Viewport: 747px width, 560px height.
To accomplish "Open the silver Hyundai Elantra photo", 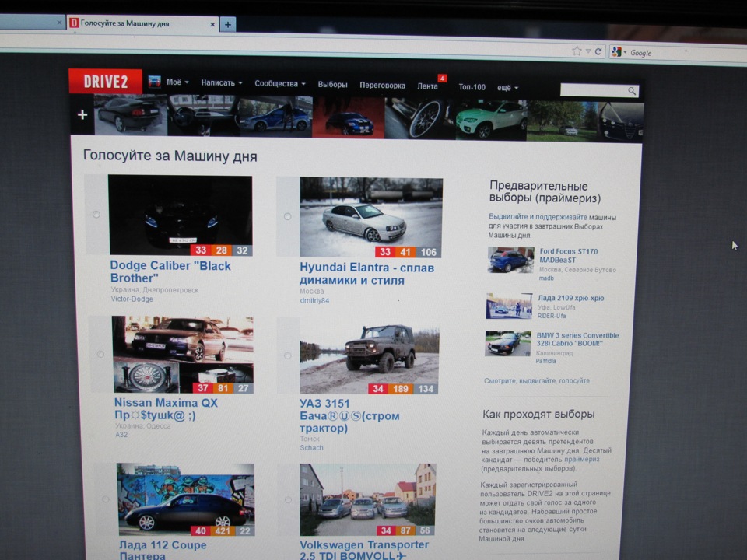I will coord(371,217).
